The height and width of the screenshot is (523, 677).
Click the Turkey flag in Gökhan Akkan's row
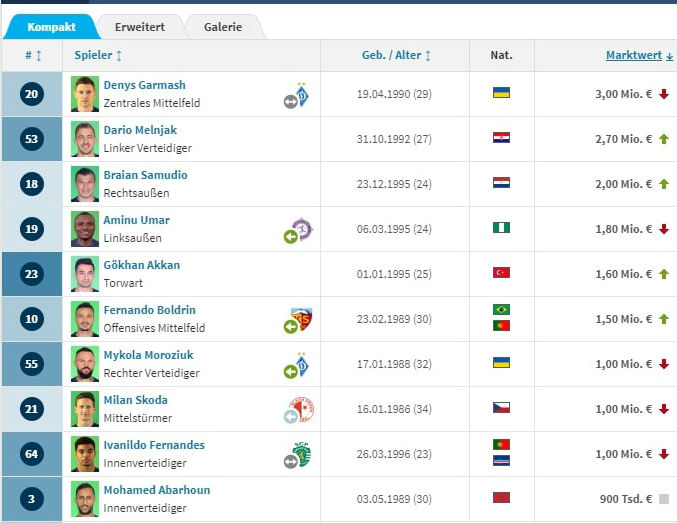click(x=501, y=273)
